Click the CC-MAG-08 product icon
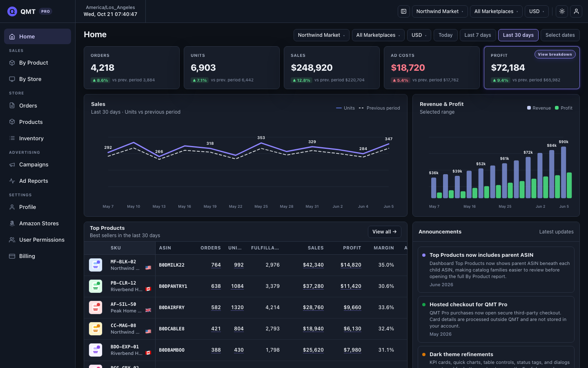Viewport: 588px width, 368px height. tap(96, 329)
